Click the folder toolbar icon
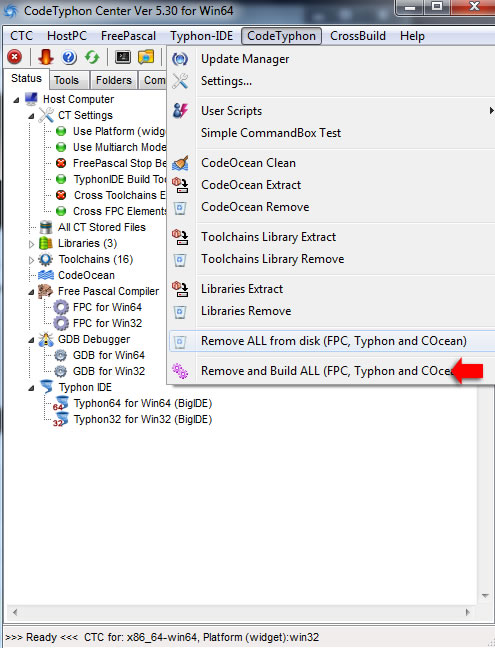Screen dimensions: 495x648 click(146, 57)
